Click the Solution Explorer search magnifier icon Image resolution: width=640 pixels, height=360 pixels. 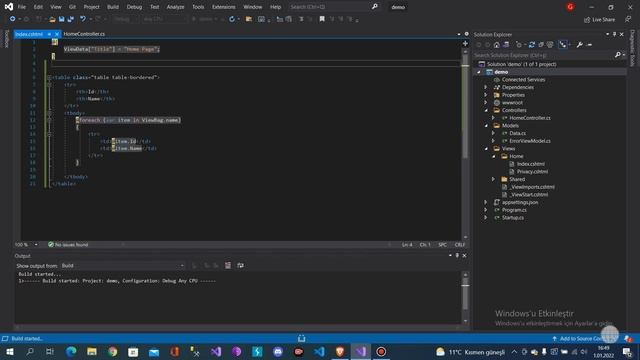618,55
